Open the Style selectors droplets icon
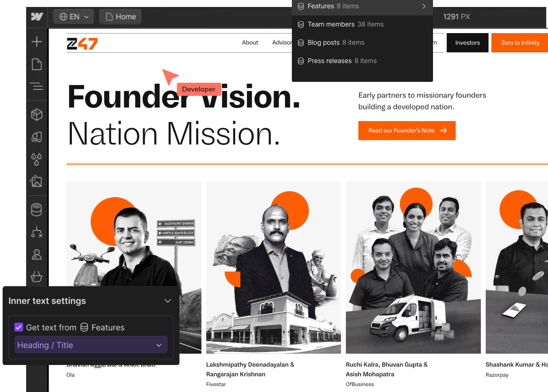The height and width of the screenshot is (392, 548). point(37,159)
